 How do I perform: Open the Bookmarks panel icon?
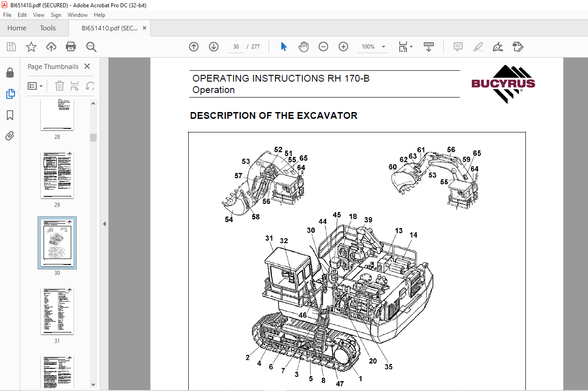(10, 115)
